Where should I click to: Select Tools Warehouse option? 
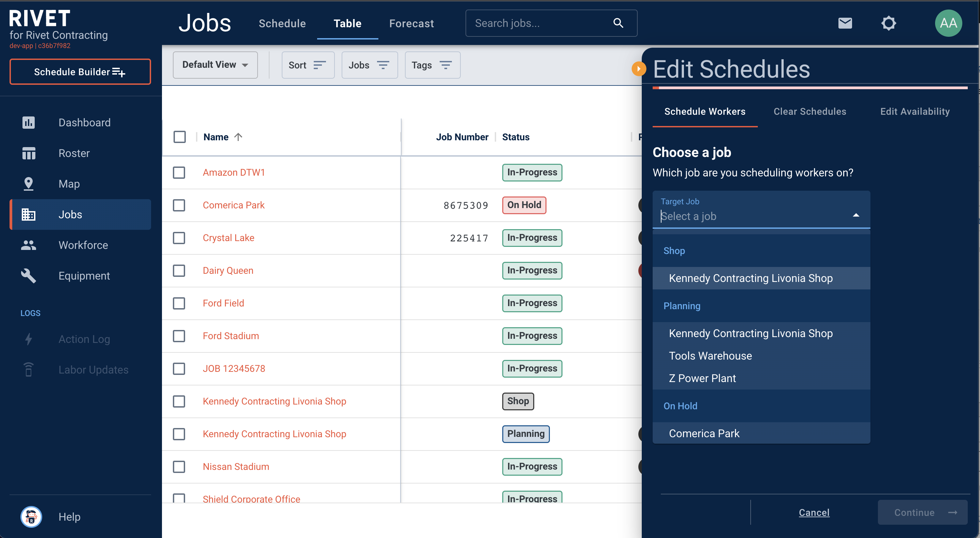(761, 356)
